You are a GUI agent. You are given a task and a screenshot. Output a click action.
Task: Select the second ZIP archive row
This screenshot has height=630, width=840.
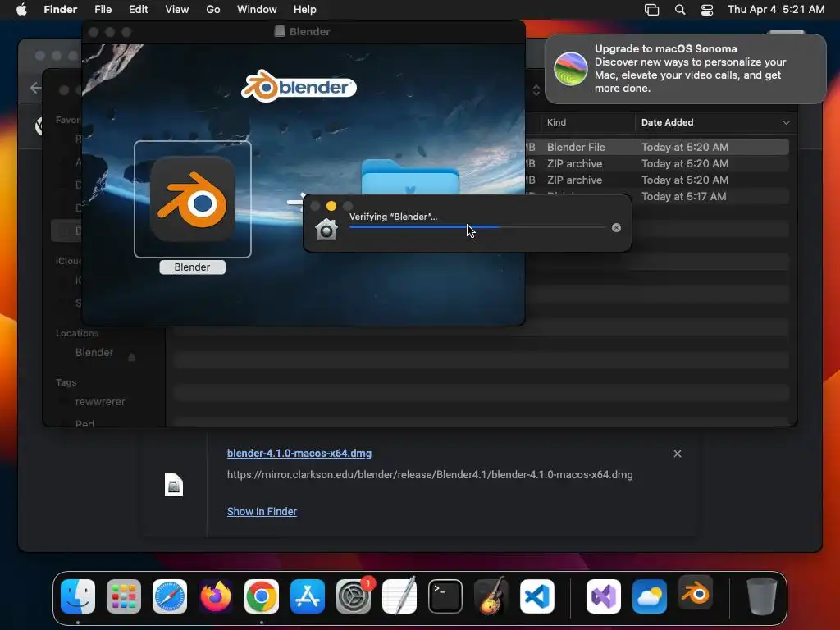click(x=656, y=180)
